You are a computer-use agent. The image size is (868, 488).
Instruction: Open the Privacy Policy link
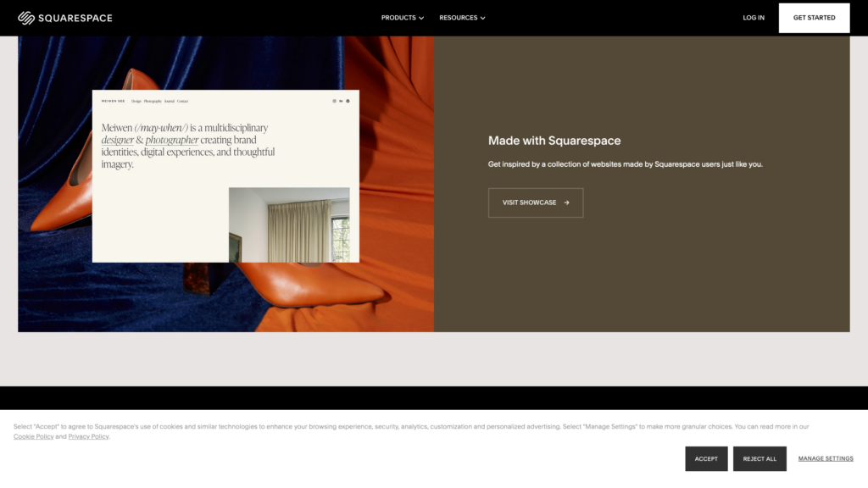88,436
